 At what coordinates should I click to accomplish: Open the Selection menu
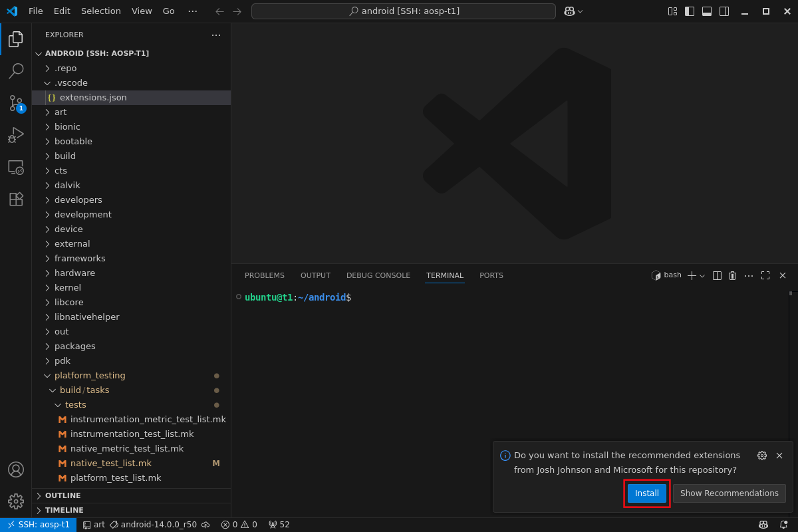tap(101, 11)
